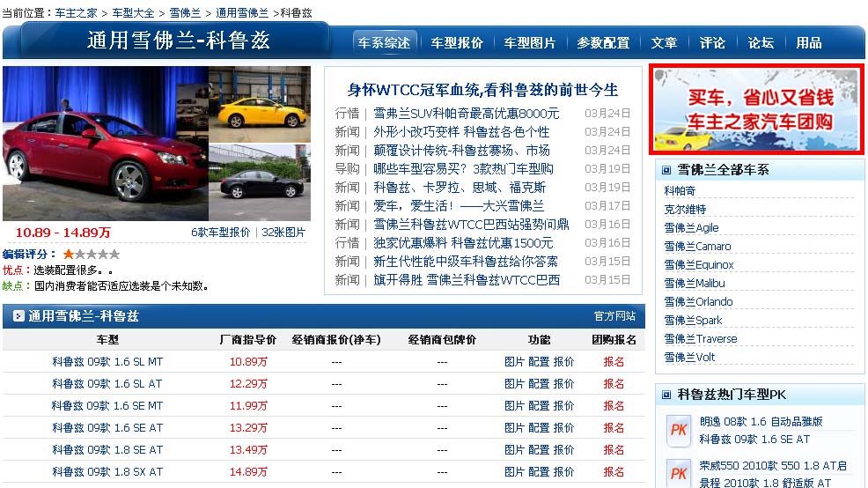The image size is (868, 488).
Task: Open the 通用雪佛兰 breadcrumb link
Action: (x=242, y=12)
